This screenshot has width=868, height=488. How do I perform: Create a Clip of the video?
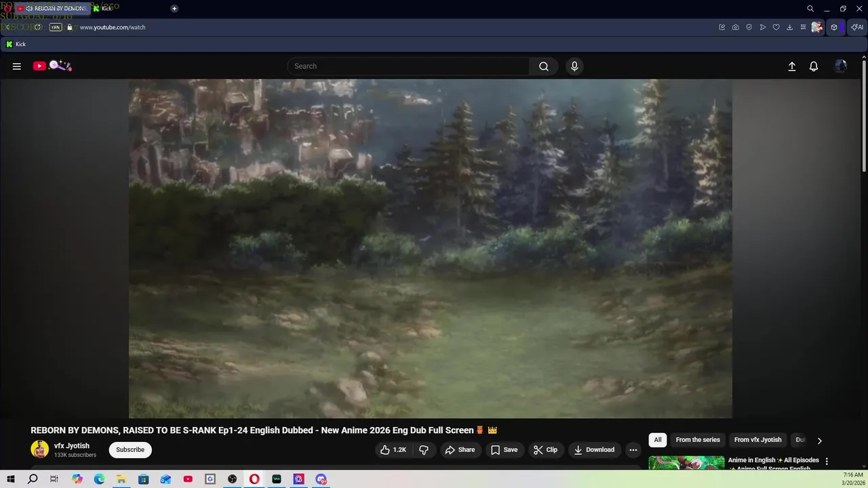(545, 450)
